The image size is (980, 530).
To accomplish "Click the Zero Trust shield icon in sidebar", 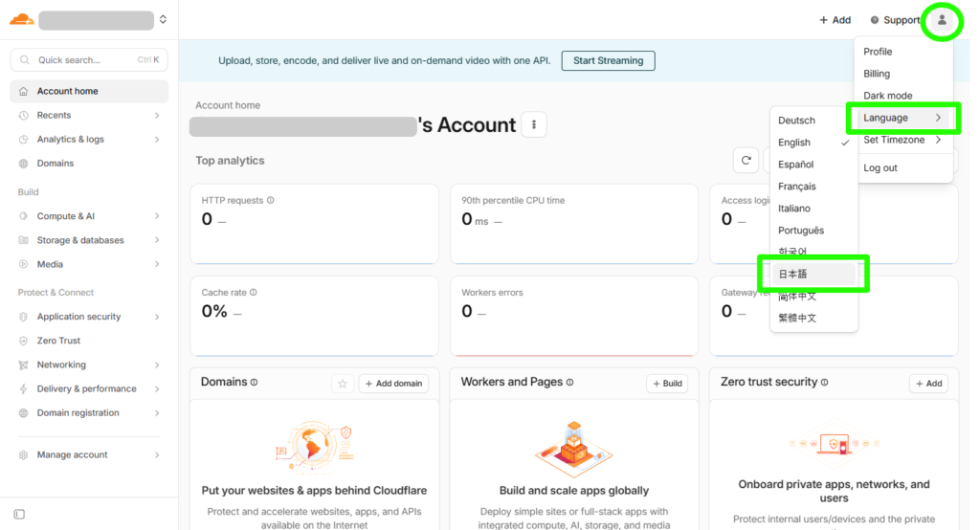I will (x=24, y=341).
